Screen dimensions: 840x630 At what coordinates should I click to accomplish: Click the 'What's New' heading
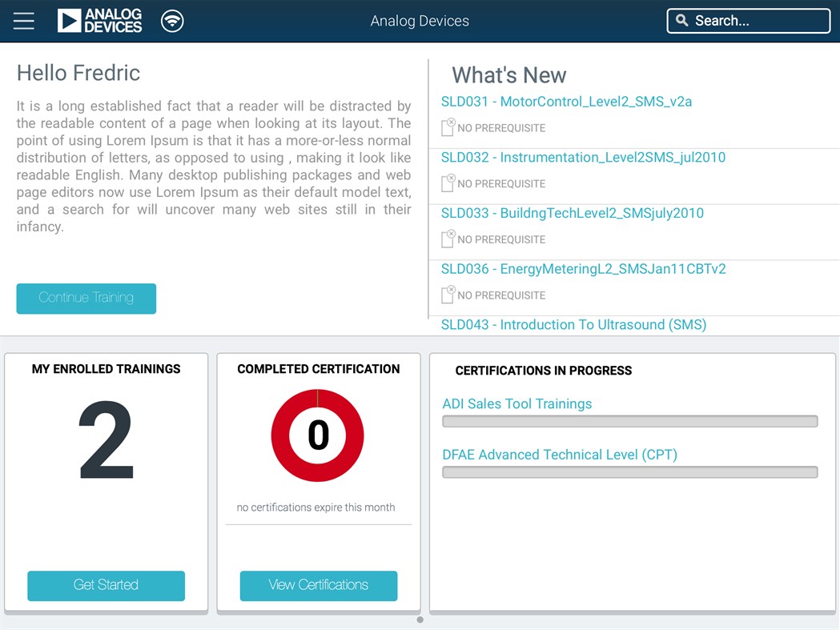pyautogui.click(x=509, y=75)
